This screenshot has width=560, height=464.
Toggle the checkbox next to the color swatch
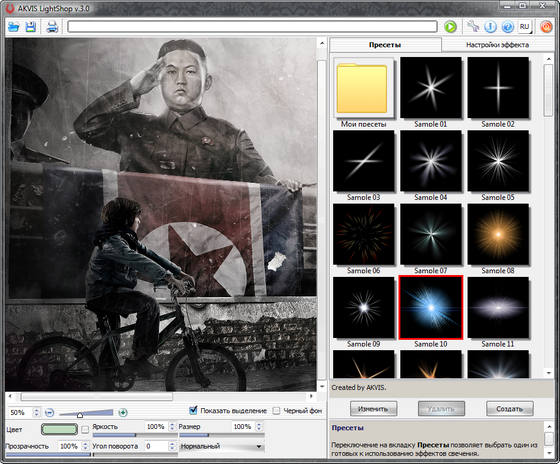[85, 430]
